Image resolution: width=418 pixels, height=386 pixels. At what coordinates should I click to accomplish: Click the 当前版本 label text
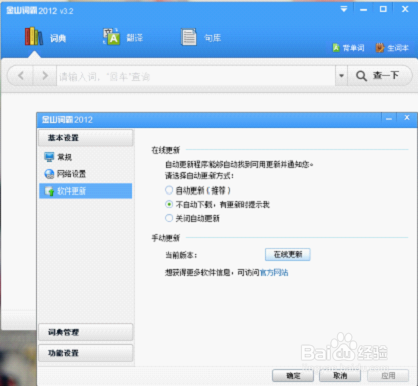click(x=181, y=255)
